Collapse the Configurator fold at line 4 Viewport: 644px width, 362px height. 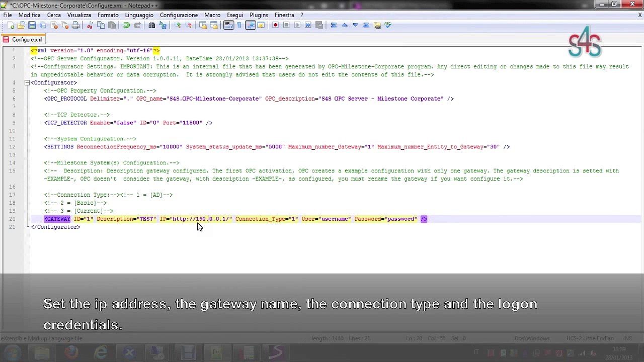click(x=27, y=82)
